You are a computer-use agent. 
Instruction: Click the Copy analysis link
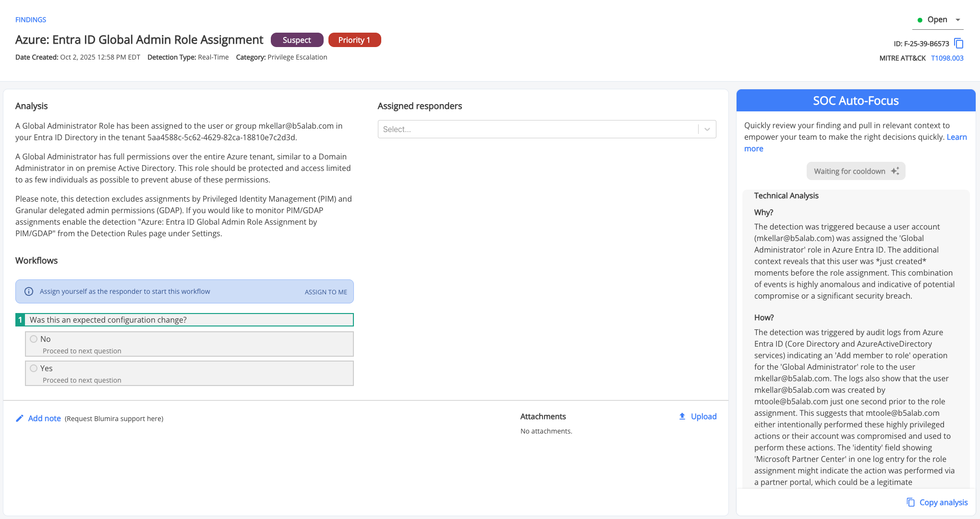point(943,502)
